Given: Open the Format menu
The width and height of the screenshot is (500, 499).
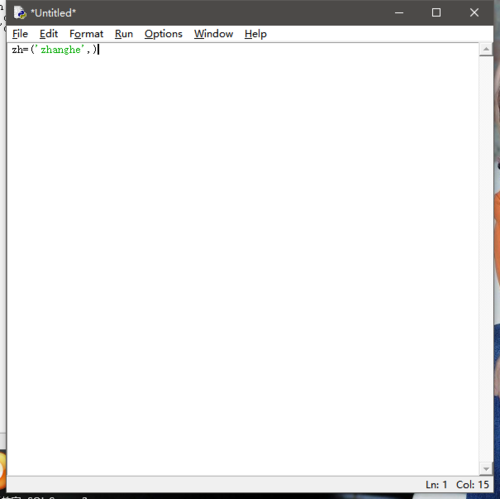Looking at the screenshot, I should [x=86, y=34].
